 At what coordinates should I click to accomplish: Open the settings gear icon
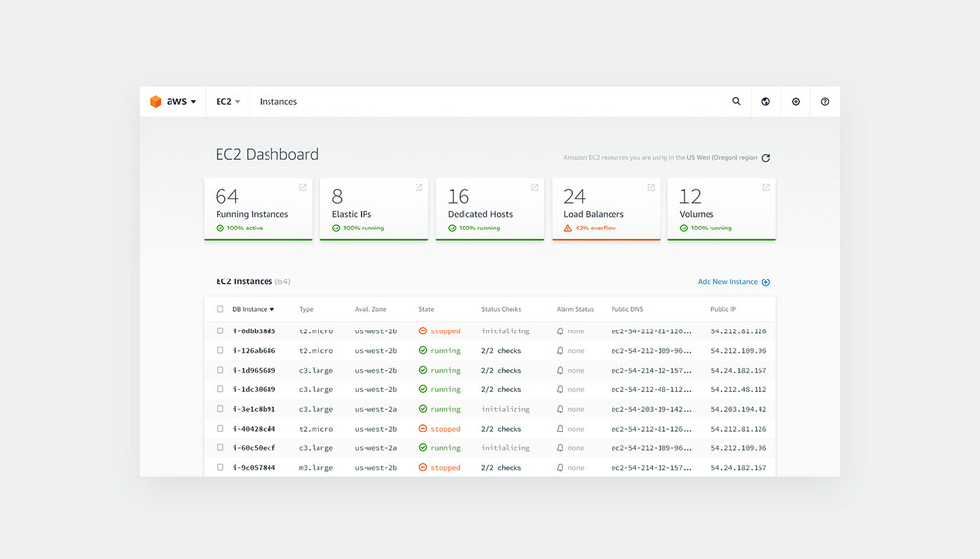pos(796,101)
